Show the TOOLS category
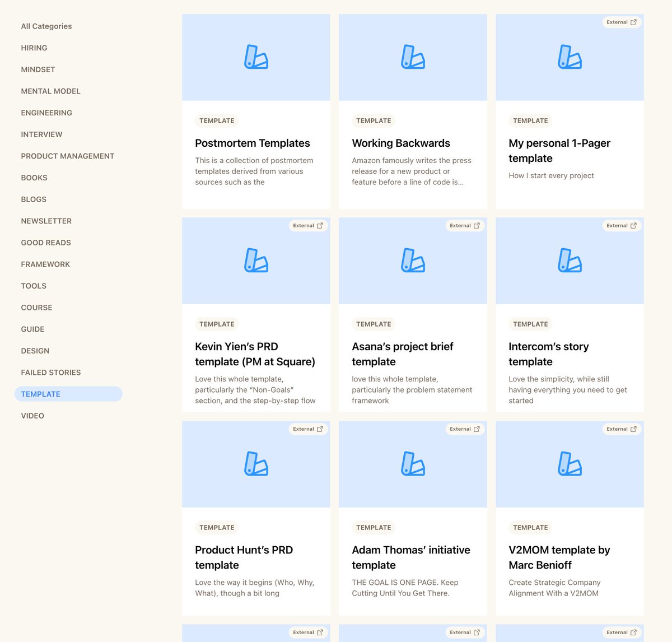 (x=34, y=286)
